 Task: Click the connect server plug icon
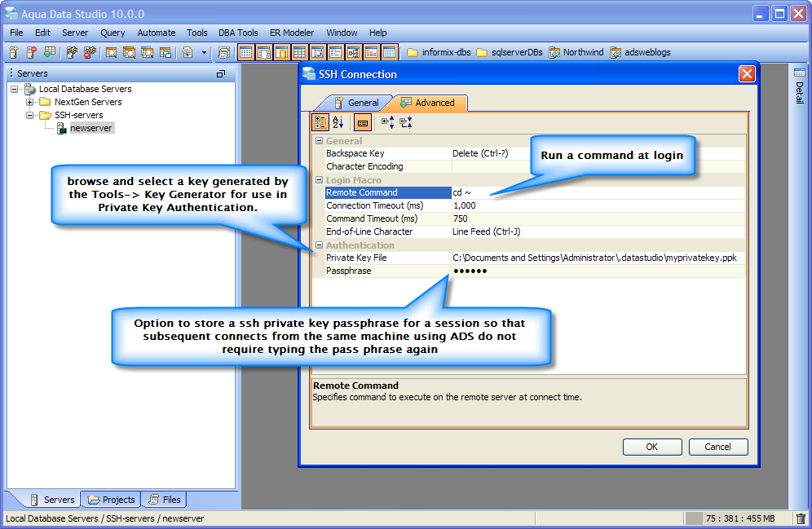click(x=72, y=52)
